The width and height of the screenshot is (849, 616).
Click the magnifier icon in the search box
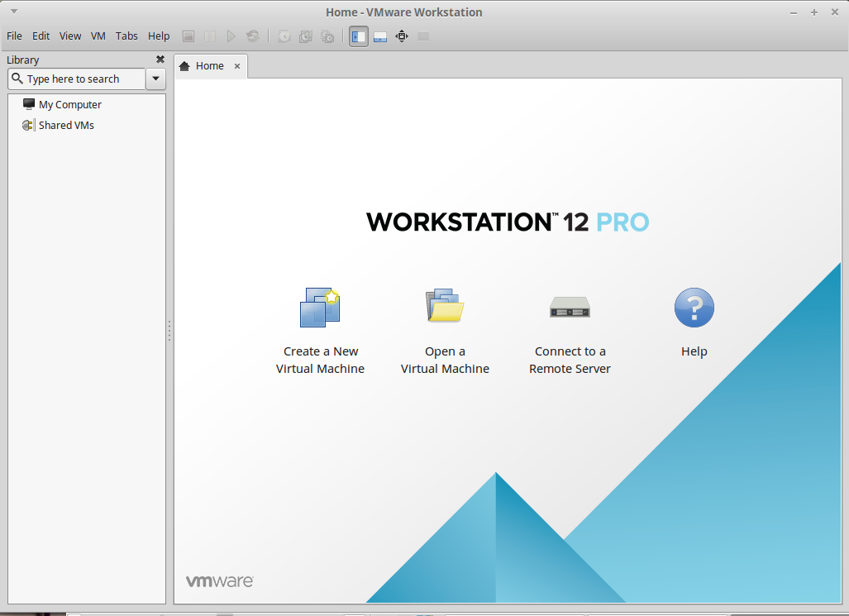pos(17,79)
